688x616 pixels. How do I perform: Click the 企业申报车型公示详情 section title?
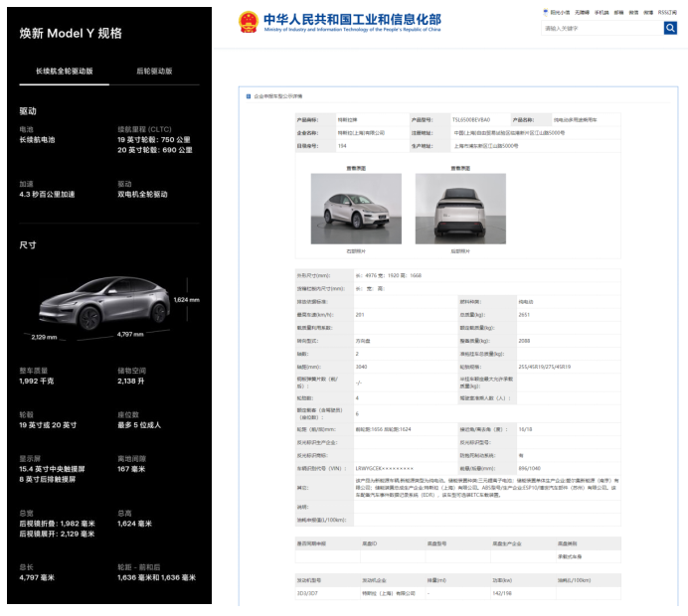tap(277, 96)
